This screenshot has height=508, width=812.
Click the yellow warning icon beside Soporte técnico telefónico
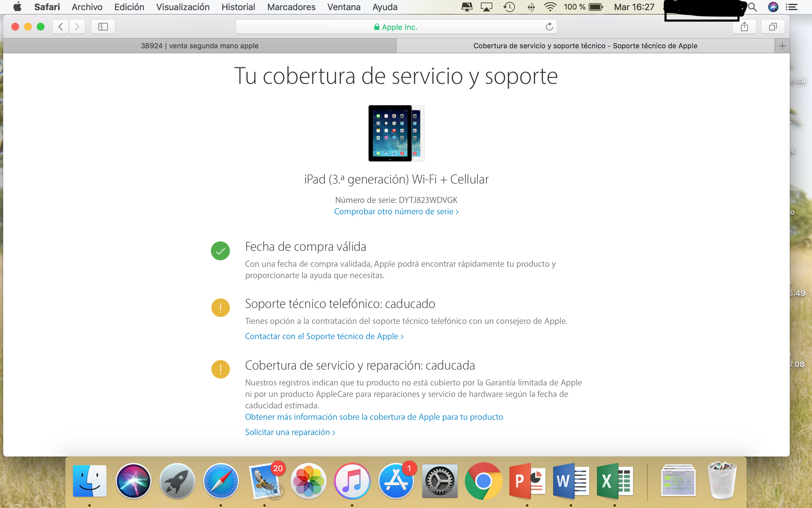(220, 307)
